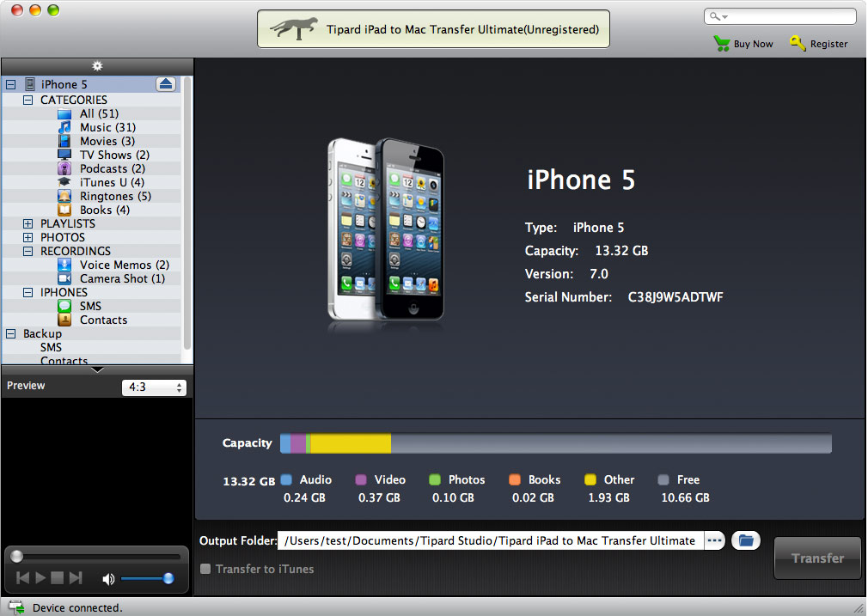Play the preview media

pos(40,578)
